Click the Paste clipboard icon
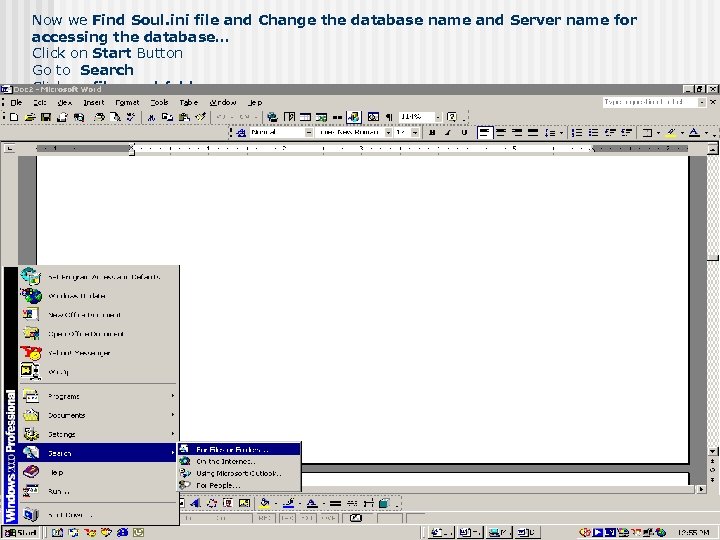720x540 pixels. (x=184, y=117)
